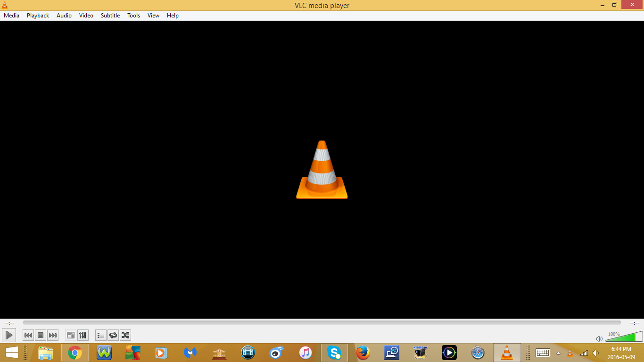The height and width of the screenshot is (362, 644).
Task: Open the Media menu
Action: [x=12, y=16]
